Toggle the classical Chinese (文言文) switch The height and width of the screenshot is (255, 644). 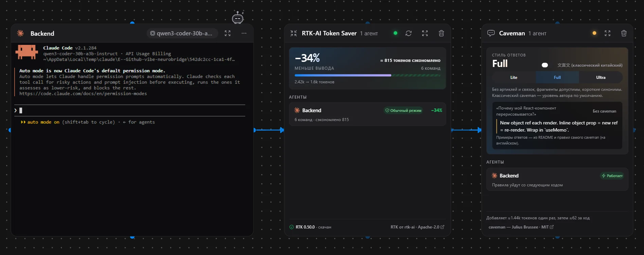tap(545, 65)
